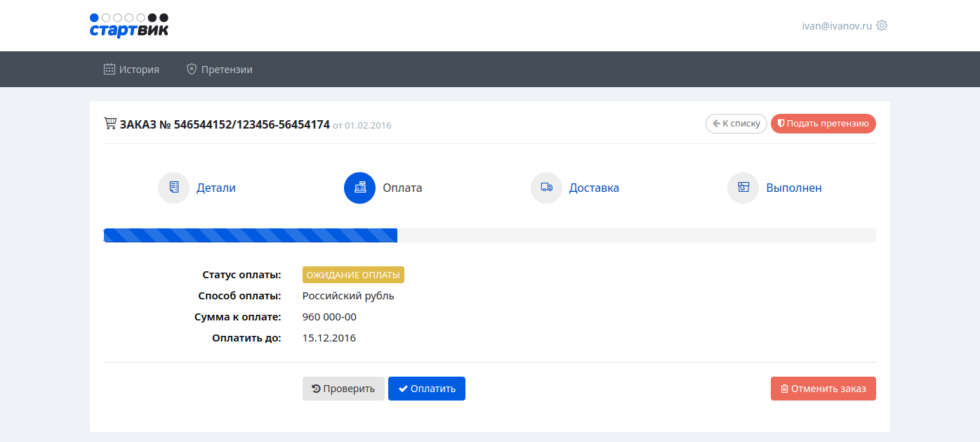Open the Претензии menu item

coord(227,70)
